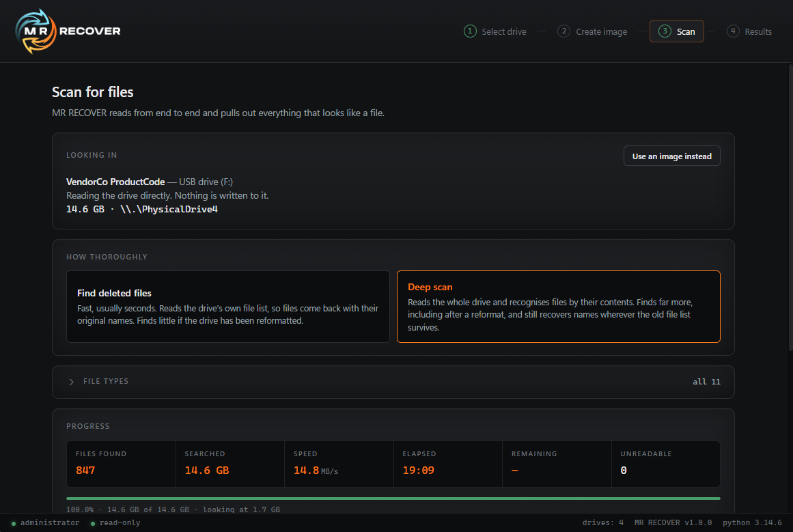Click the PROGRESS section label

click(88, 426)
